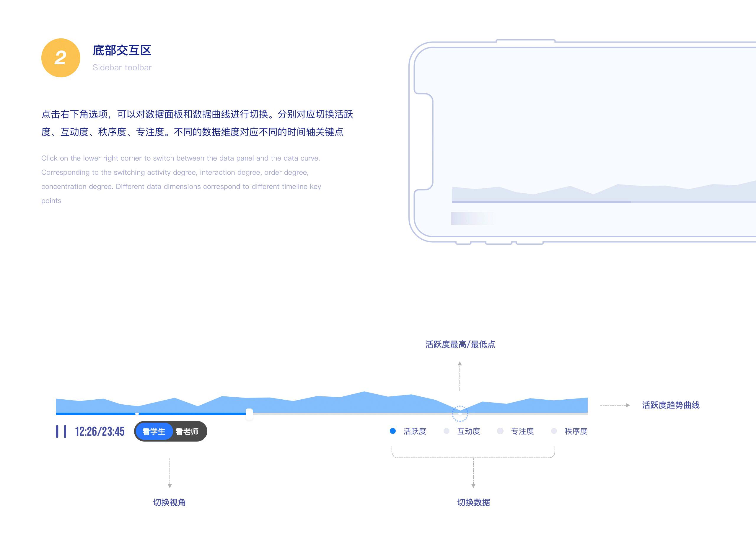Click the 切换视角 label
756x549 pixels.
click(x=169, y=502)
